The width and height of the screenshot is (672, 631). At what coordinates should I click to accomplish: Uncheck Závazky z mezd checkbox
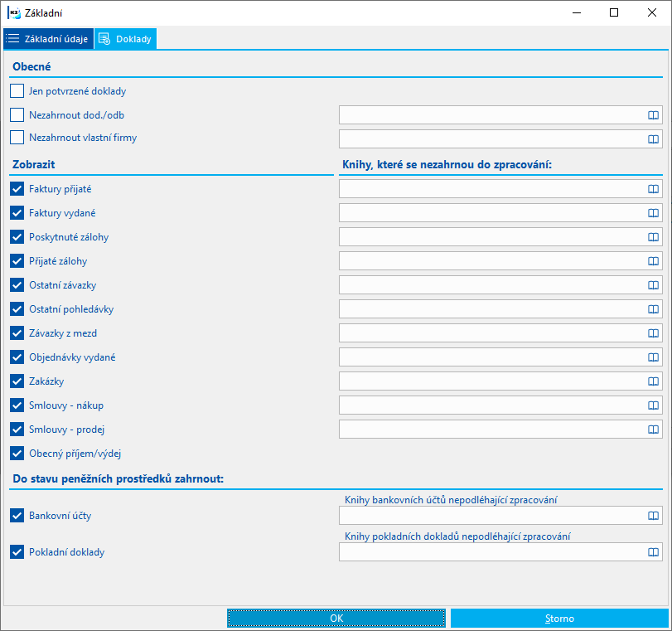point(17,332)
